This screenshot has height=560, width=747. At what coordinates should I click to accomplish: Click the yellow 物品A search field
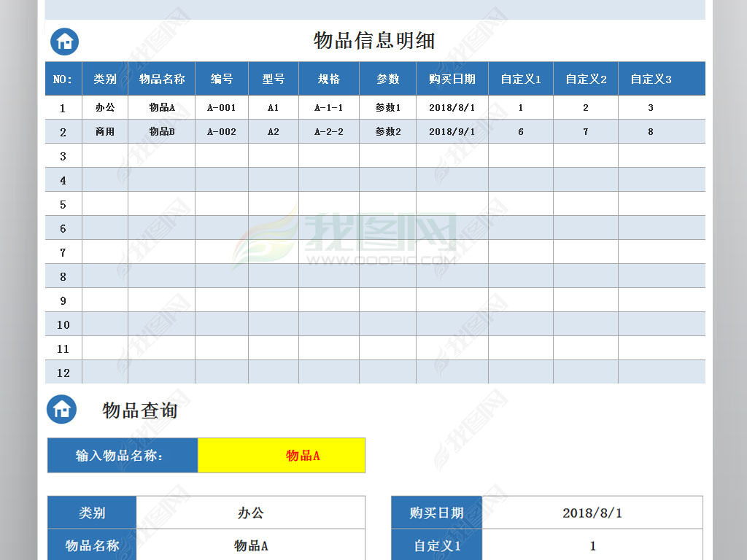[x=282, y=455]
